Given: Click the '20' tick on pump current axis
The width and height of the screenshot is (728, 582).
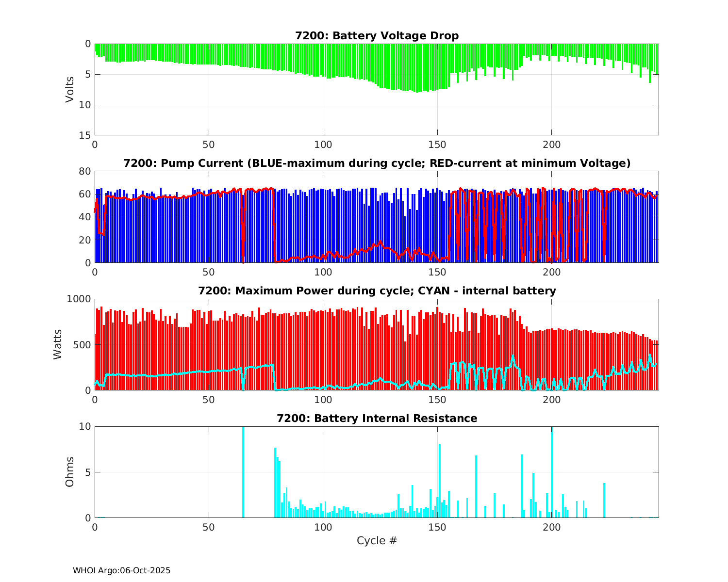Looking at the screenshot, I should [85, 240].
